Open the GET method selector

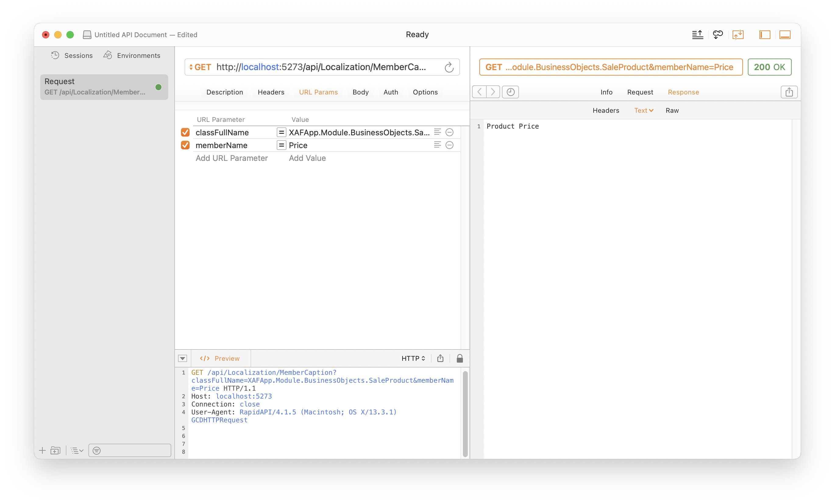click(200, 67)
